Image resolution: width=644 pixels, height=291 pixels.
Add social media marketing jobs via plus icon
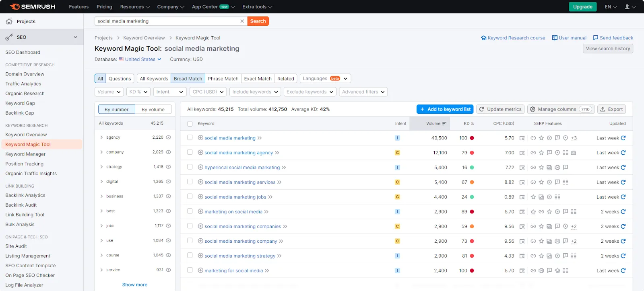(x=200, y=197)
